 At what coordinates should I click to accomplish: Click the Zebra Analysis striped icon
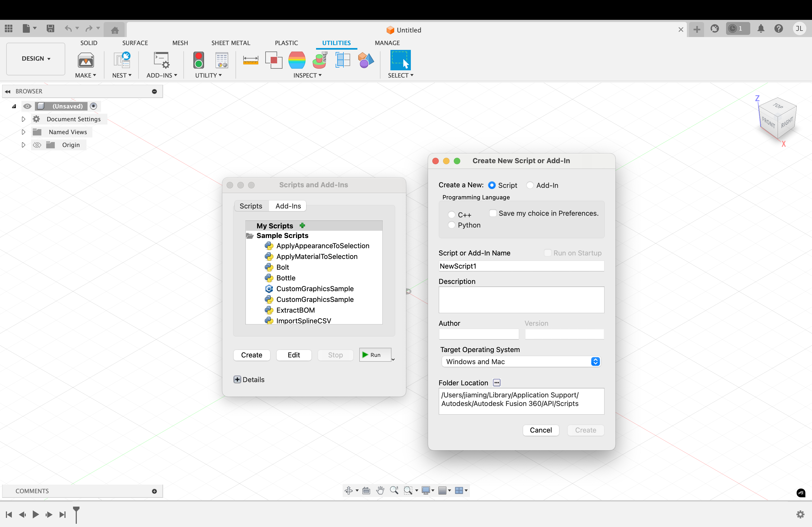pyautogui.click(x=297, y=60)
